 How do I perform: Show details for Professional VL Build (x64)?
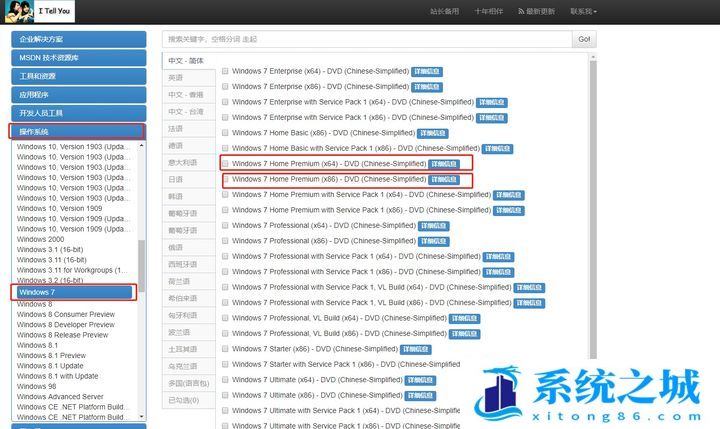[x=464, y=319]
